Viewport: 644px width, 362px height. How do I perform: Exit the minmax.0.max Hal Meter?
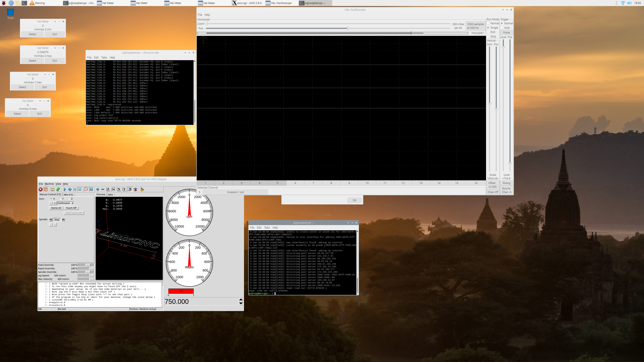click(x=40, y=114)
